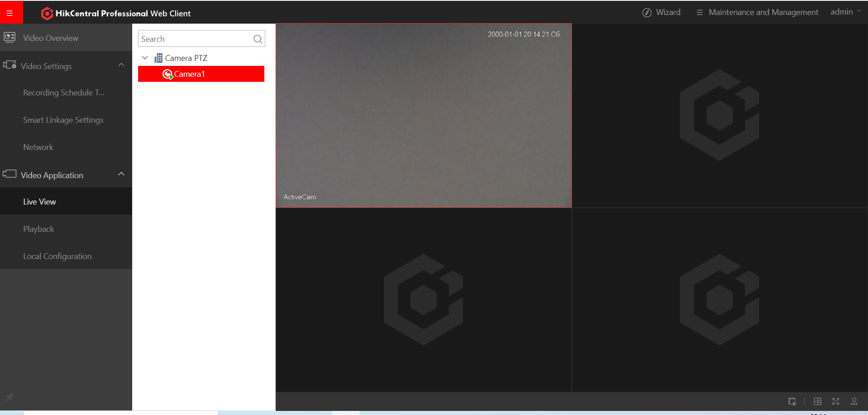Screen dimensions: 868x415
Task: Click the ActiveCam overlay label
Action: (x=300, y=197)
